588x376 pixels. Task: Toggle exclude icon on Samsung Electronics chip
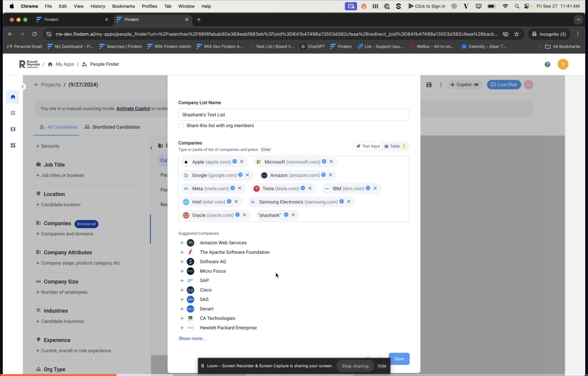[x=341, y=201]
